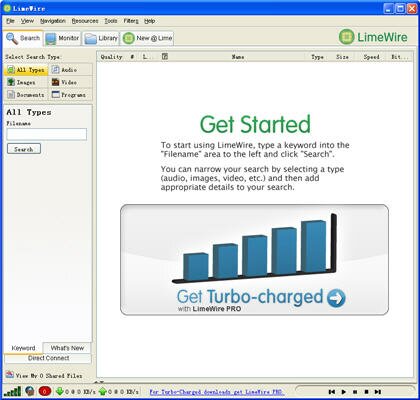Open the View menu
The width and height of the screenshot is (420, 400).
(x=27, y=21)
